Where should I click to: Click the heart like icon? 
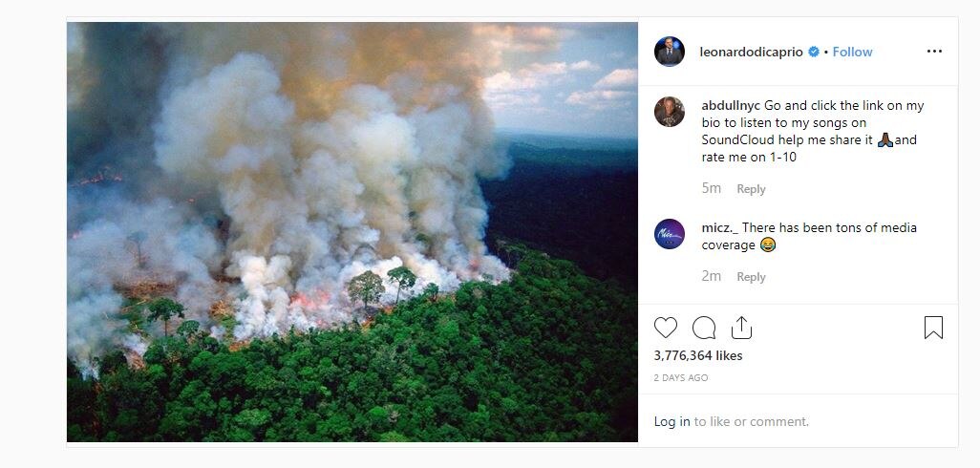coord(666,328)
